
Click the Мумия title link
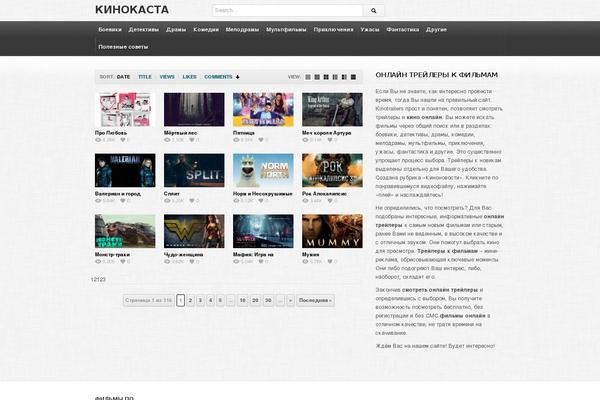tap(310, 255)
